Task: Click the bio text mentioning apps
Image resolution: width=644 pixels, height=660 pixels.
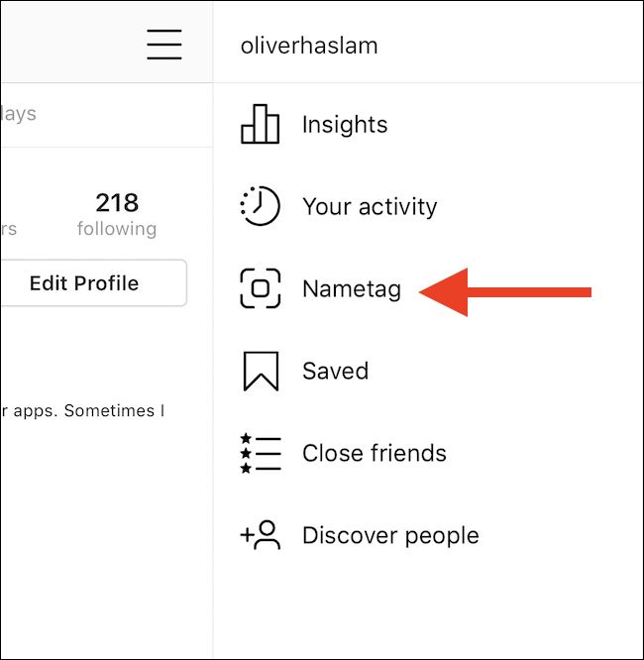Action: pos(83,410)
